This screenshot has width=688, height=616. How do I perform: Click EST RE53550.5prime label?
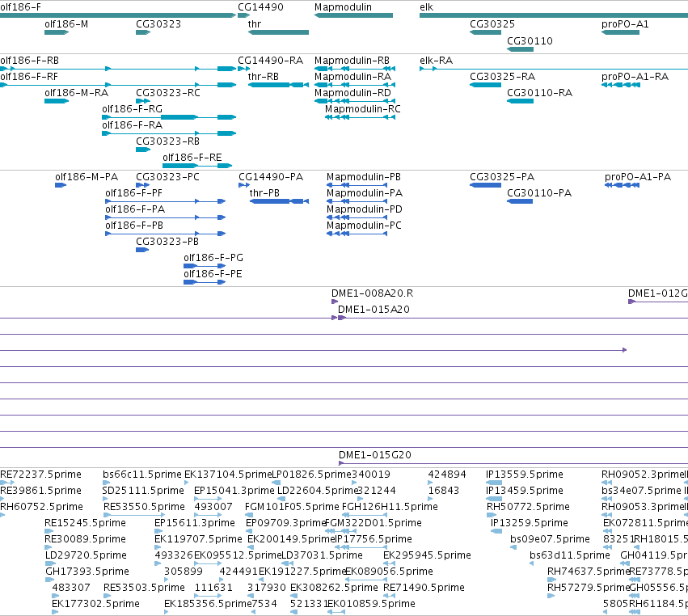pos(144,507)
